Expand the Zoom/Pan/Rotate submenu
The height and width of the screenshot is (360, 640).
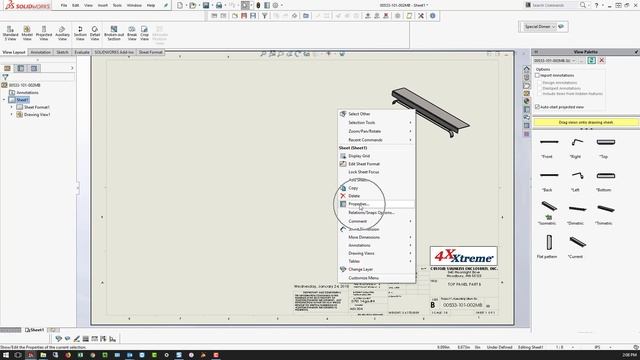click(376, 131)
